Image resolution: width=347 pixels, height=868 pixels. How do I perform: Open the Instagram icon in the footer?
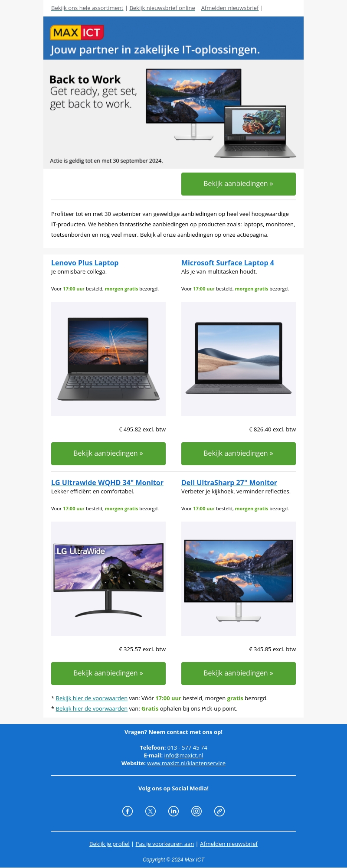196,811
